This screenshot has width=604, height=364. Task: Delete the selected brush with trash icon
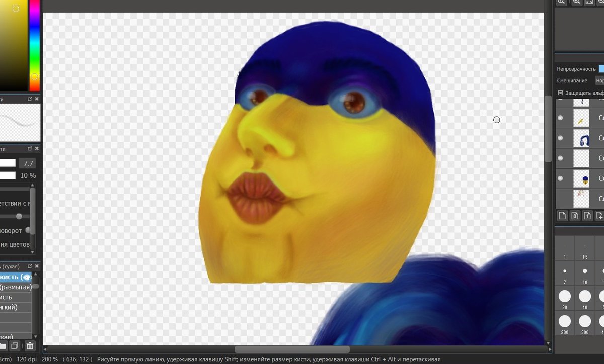click(30, 346)
